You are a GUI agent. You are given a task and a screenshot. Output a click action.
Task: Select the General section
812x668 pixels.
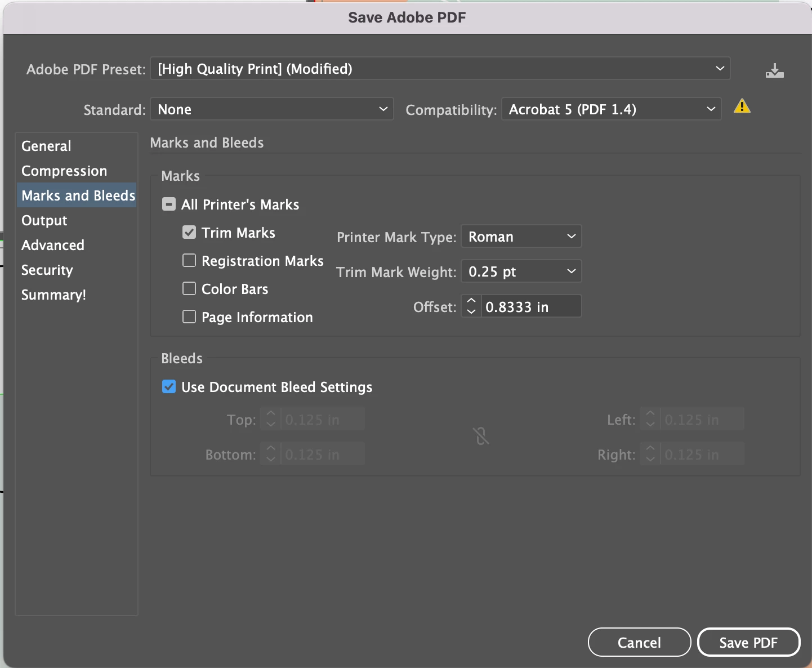77,146
